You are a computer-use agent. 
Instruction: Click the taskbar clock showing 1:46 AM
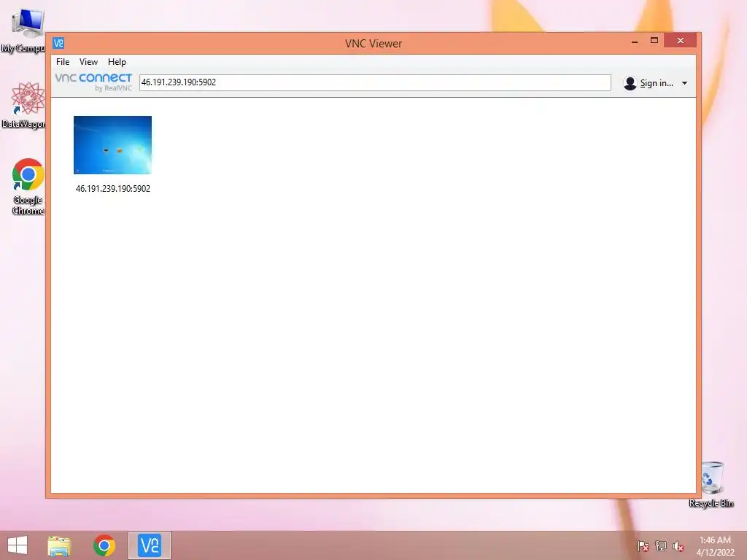pos(715,546)
